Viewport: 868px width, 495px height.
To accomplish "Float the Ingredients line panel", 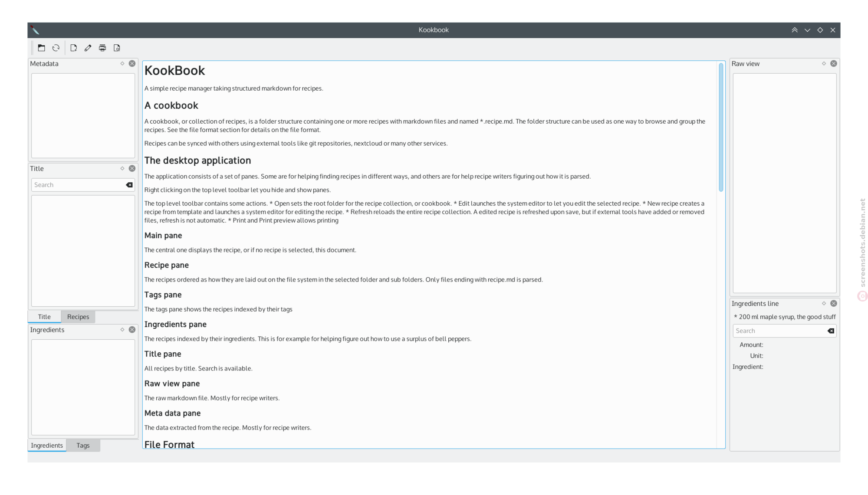I will click(x=824, y=303).
